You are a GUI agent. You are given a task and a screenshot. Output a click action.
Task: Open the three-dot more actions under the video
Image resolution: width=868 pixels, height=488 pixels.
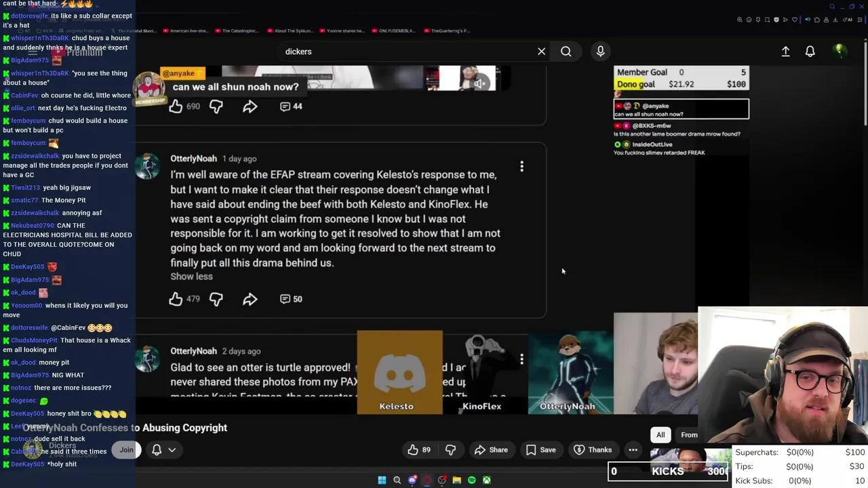(x=633, y=449)
